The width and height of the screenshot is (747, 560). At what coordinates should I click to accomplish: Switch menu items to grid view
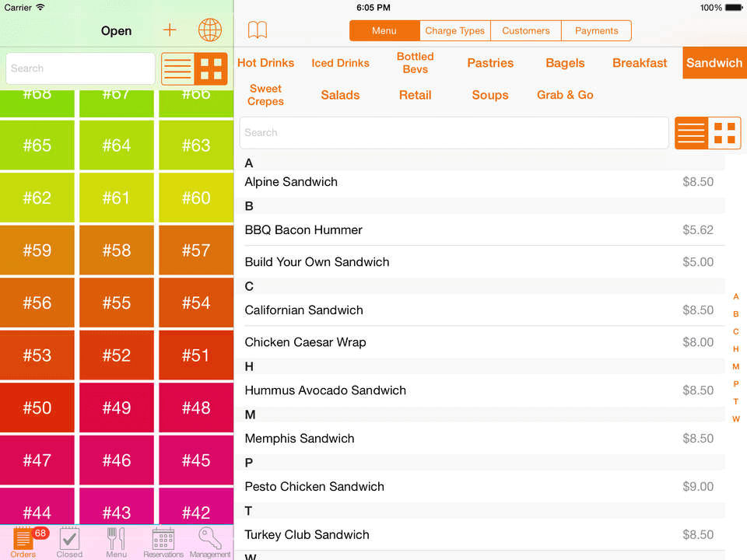(724, 133)
